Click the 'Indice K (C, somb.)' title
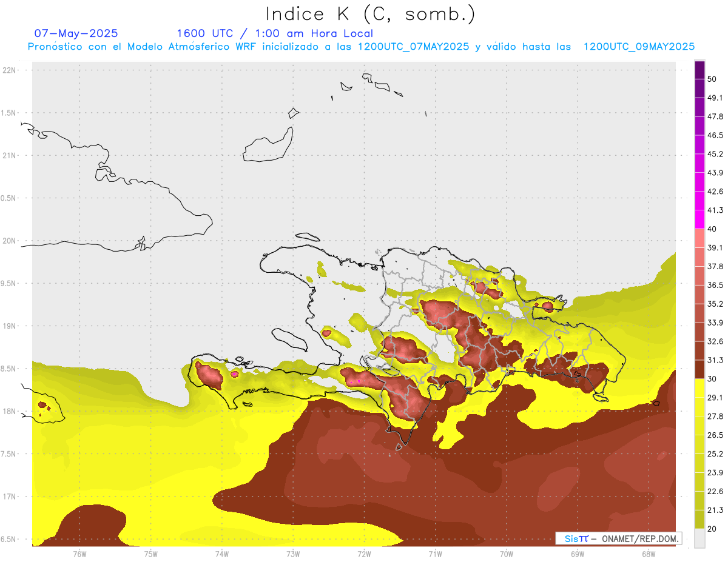The width and height of the screenshot is (728, 562). 371,14
